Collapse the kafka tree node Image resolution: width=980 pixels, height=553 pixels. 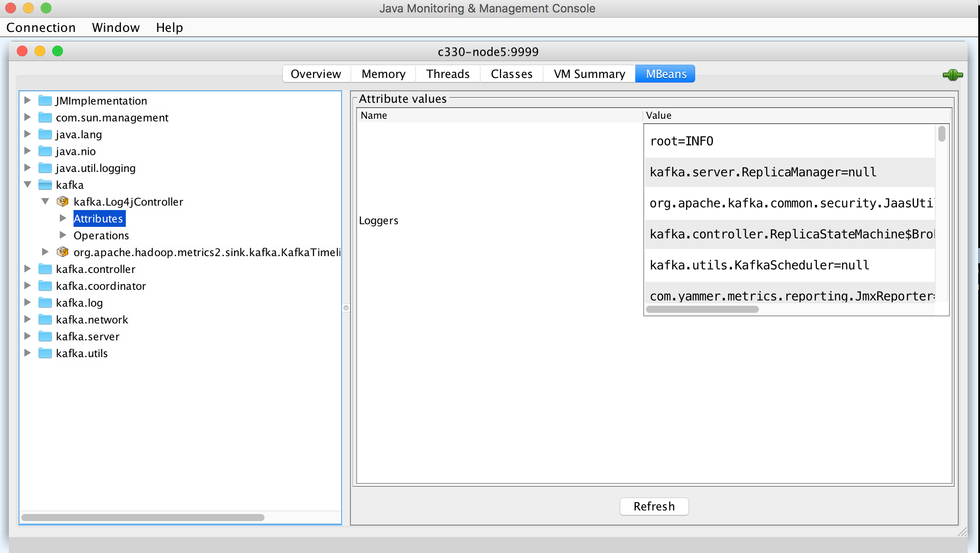point(27,185)
